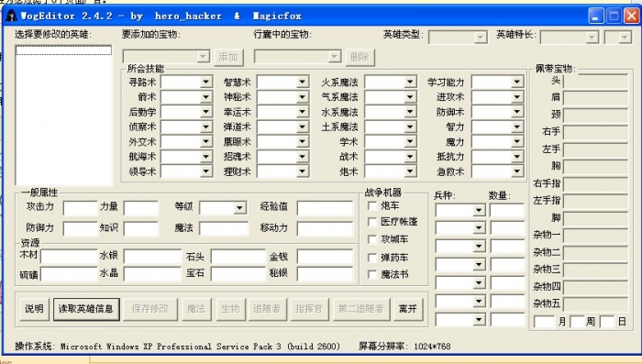This screenshot has height=364, width=642.
Task: Click the 经验值 input field
Action: pyautogui.click(x=325, y=207)
